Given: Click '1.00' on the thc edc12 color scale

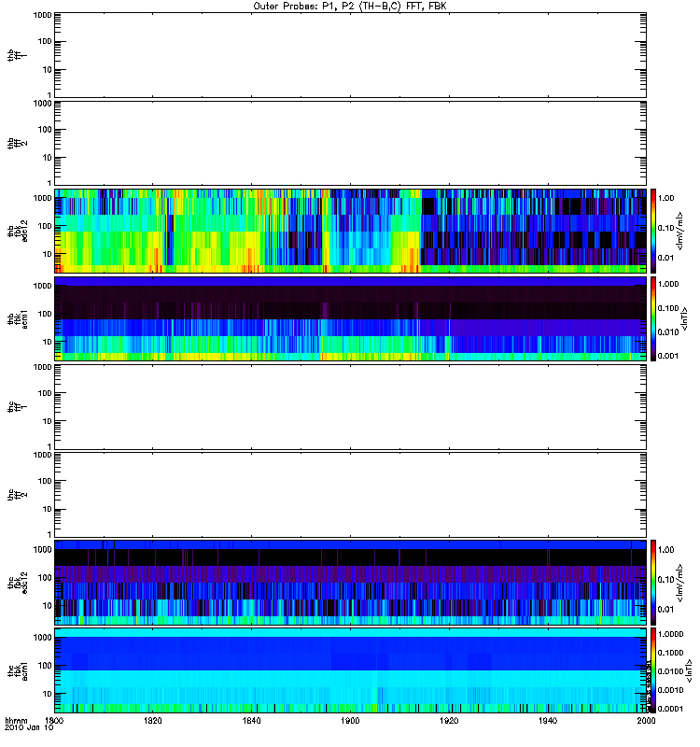Looking at the screenshot, I should [665, 549].
